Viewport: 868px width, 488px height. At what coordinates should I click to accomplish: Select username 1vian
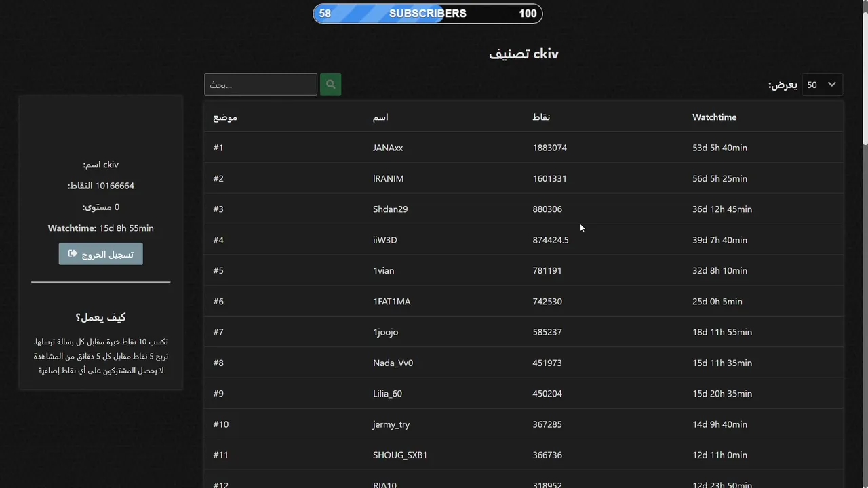[x=383, y=270]
